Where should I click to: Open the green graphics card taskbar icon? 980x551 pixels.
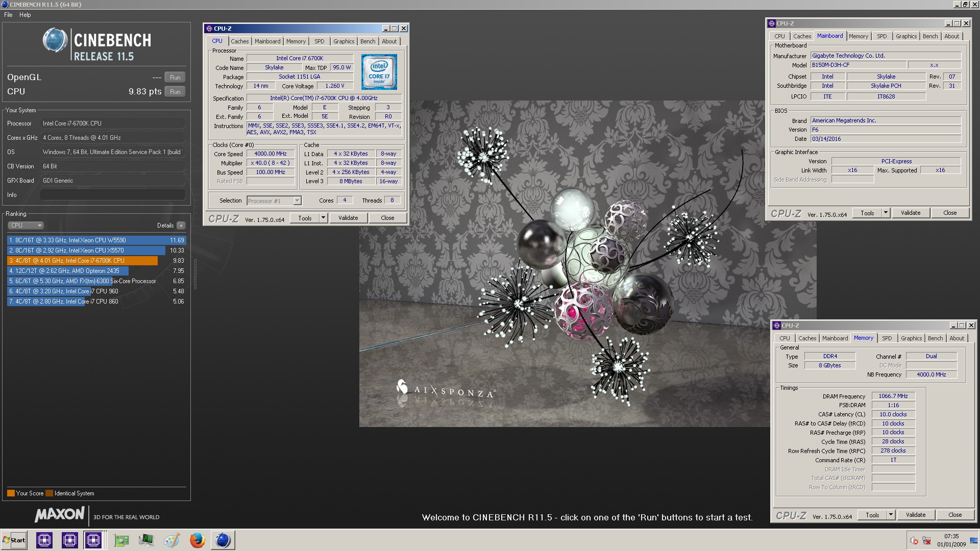121,540
